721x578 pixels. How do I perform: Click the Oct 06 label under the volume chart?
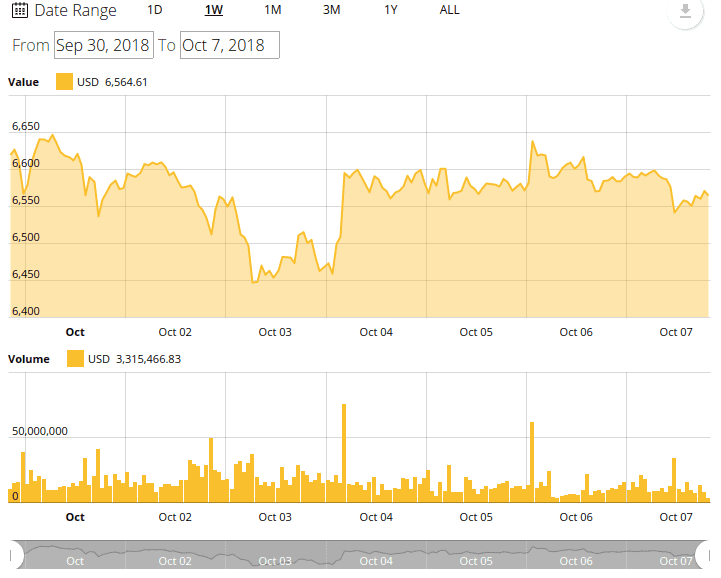(576, 517)
